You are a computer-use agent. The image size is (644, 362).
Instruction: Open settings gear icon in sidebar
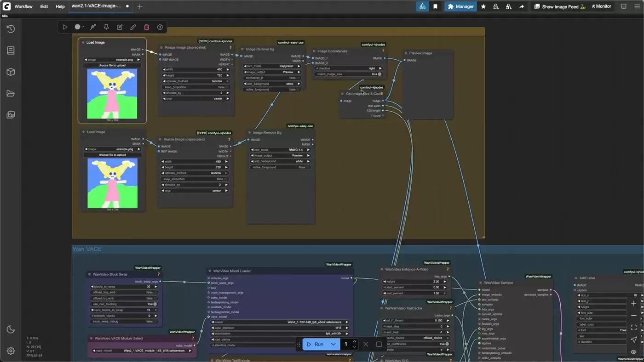11,351
